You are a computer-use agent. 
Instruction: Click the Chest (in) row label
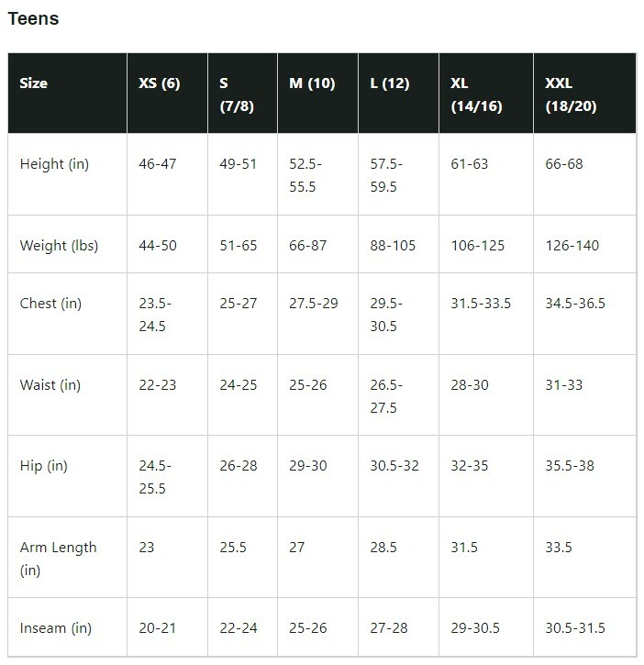50,304
